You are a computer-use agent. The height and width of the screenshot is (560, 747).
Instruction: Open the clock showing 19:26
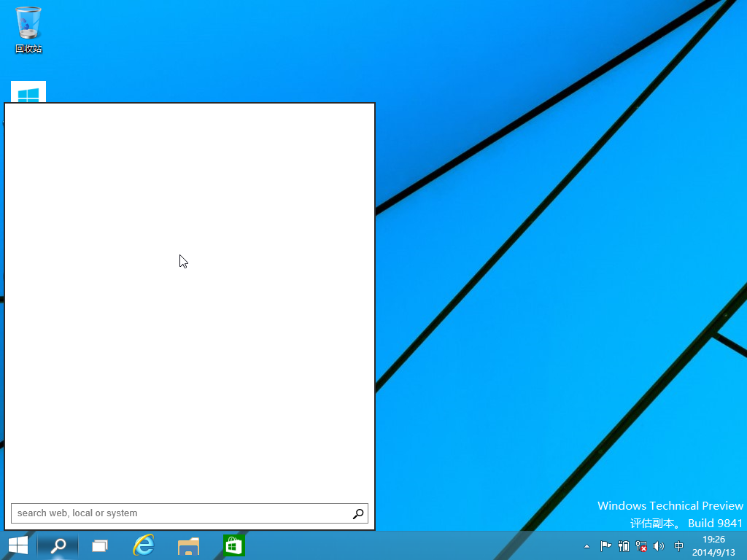[x=713, y=545]
